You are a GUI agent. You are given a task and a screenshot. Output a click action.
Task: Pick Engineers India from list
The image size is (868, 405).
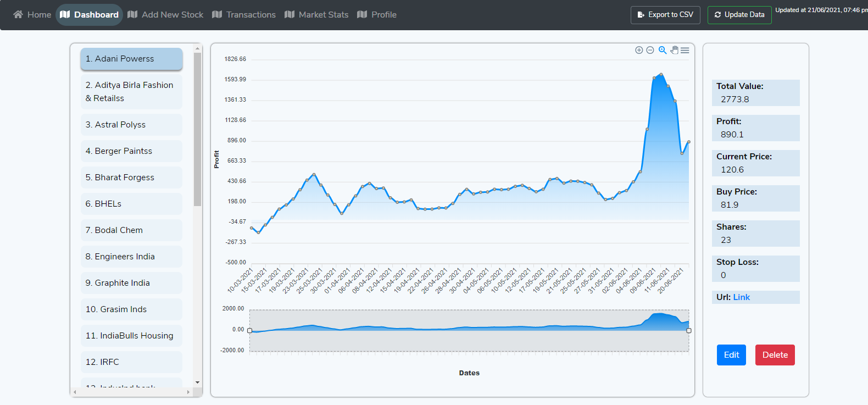click(131, 257)
